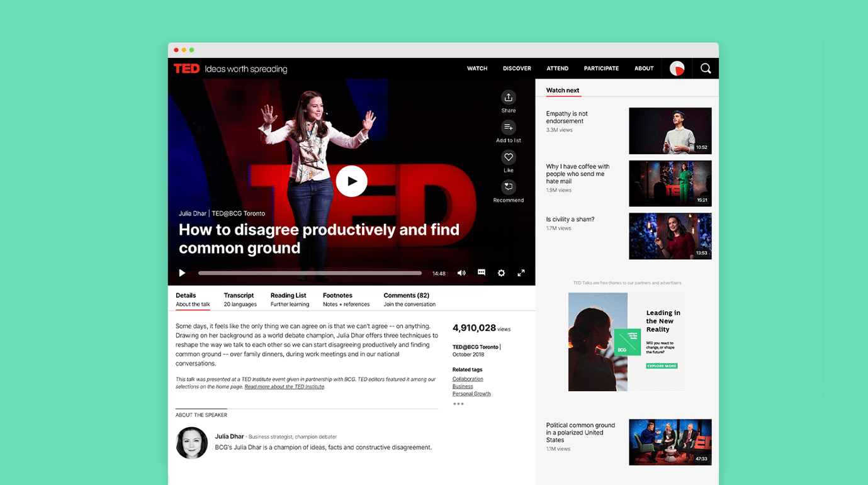Open the WATCH menu
868x485 pixels.
477,69
